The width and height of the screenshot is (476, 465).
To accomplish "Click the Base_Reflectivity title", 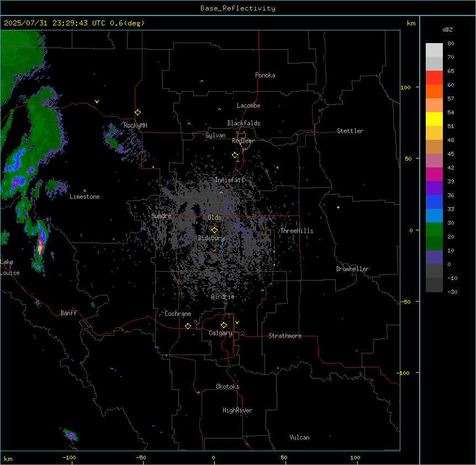I will click(x=238, y=8).
